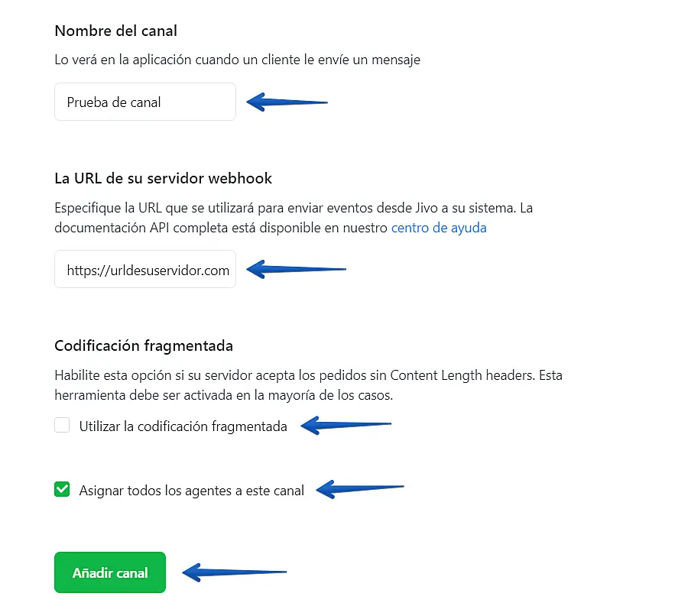691x616 pixels.
Task: Click the 'Asignar todos los agentes a este canal' label
Action: 191,491
